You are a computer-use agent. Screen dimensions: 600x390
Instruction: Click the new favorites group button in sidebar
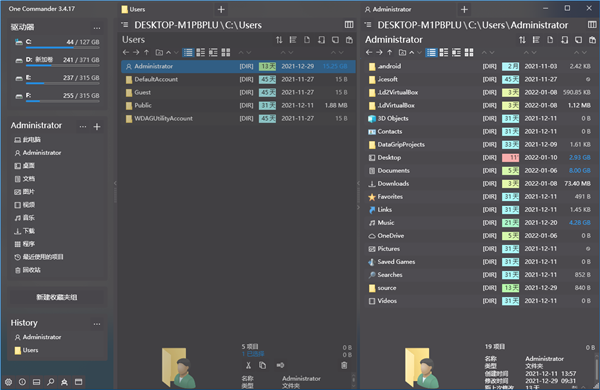coord(57,297)
